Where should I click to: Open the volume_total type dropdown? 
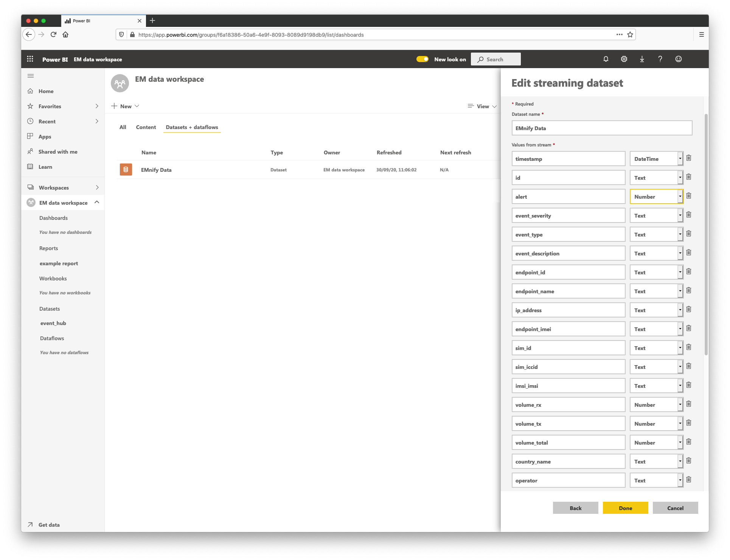click(657, 442)
